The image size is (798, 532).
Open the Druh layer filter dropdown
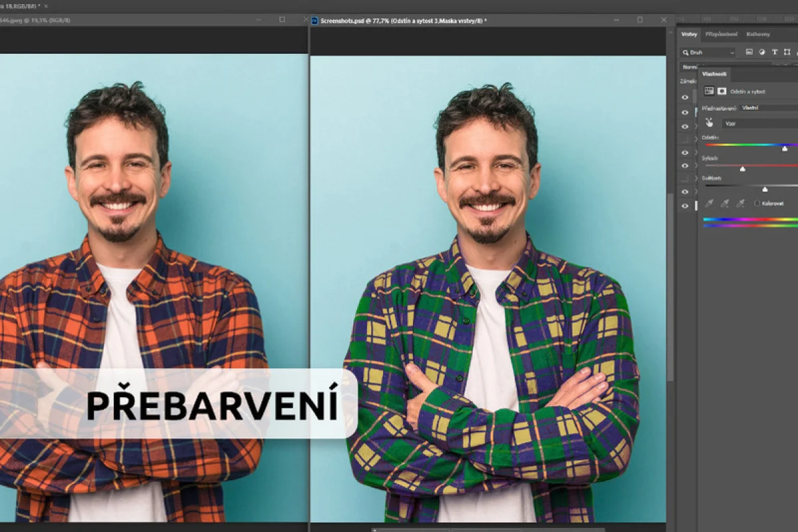[708, 52]
